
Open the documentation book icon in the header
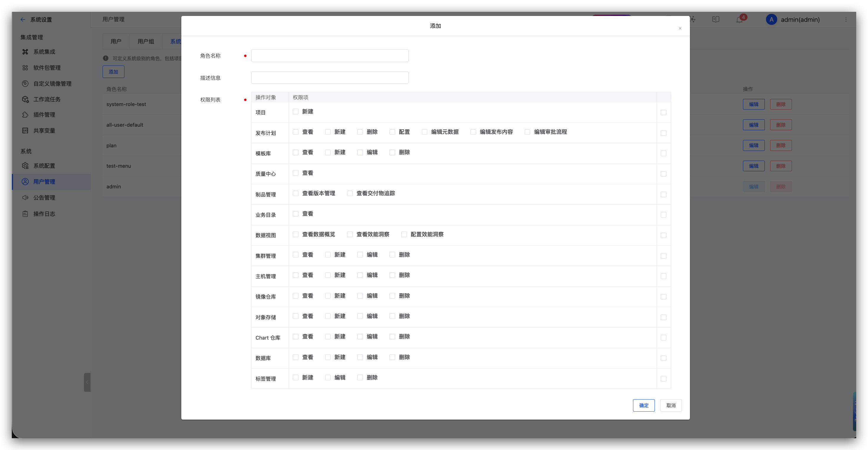pos(716,19)
